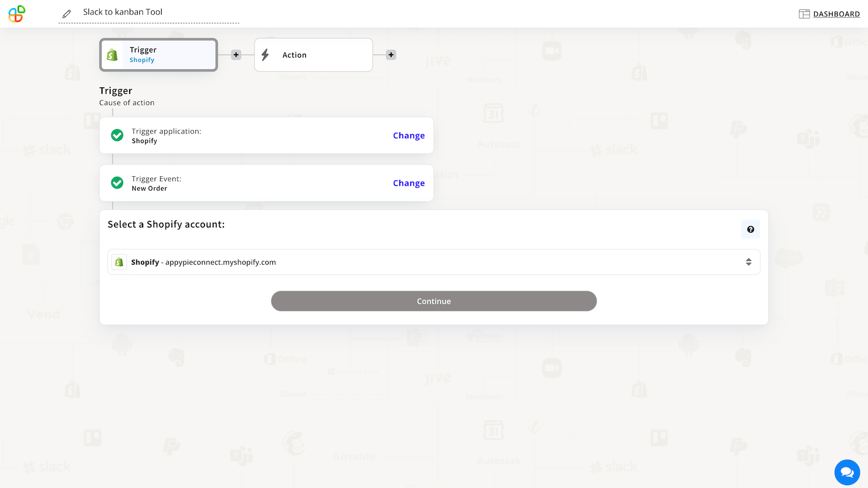The image size is (868, 488).
Task: Click the 'Cause of action' subtitle
Action: pyautogui.click(x=127, y=103)
